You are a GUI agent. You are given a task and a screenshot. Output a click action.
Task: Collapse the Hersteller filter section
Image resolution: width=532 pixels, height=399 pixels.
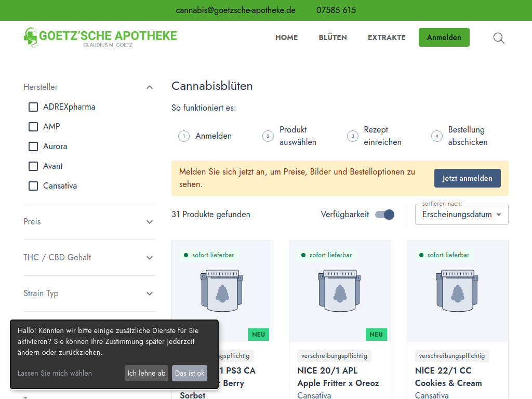150,87
